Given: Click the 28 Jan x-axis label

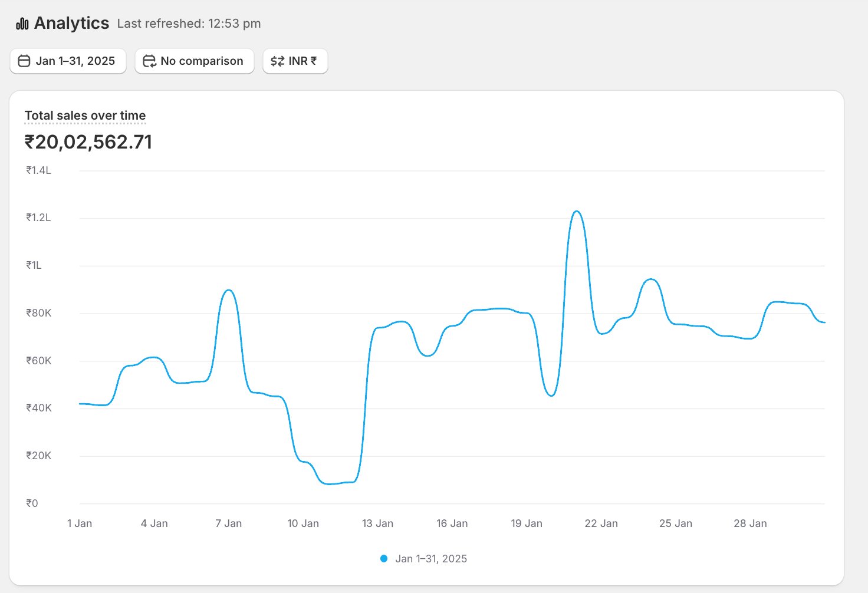Looking at the screenshot, I should [x=750, y=523].
